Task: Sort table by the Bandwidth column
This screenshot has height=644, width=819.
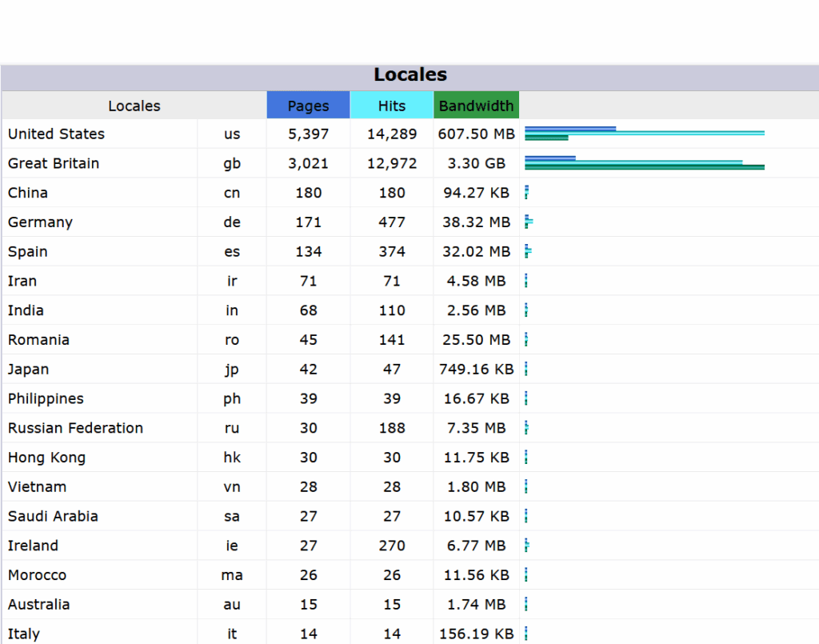Action: coord(476,105)
